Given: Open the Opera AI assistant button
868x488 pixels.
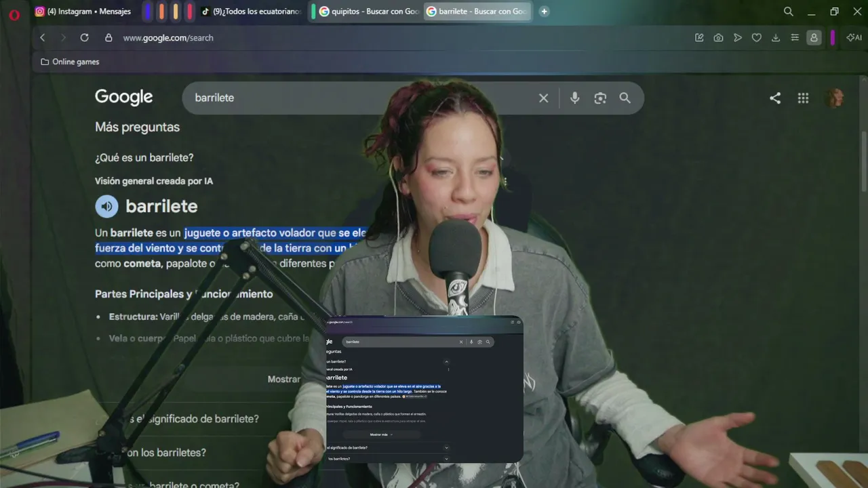Looking at the screenshot, I should tap(854, 38).
